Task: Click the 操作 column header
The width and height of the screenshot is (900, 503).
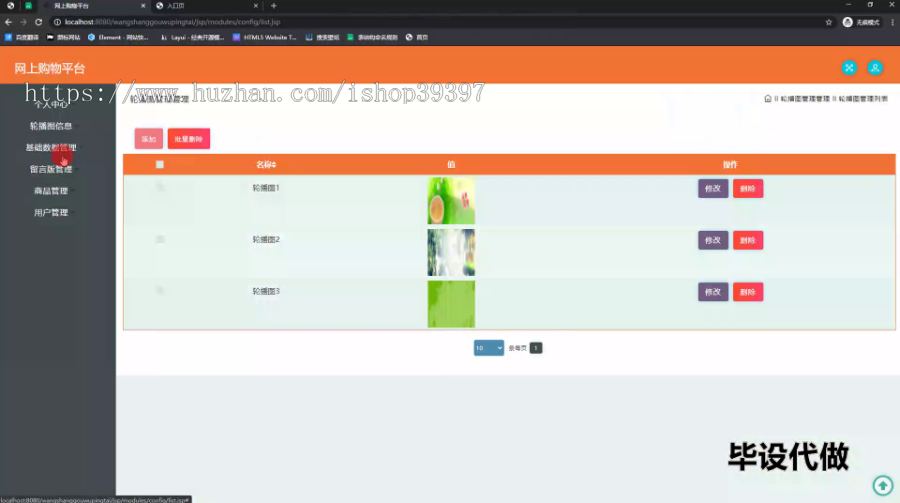Action: click(730, 165)
